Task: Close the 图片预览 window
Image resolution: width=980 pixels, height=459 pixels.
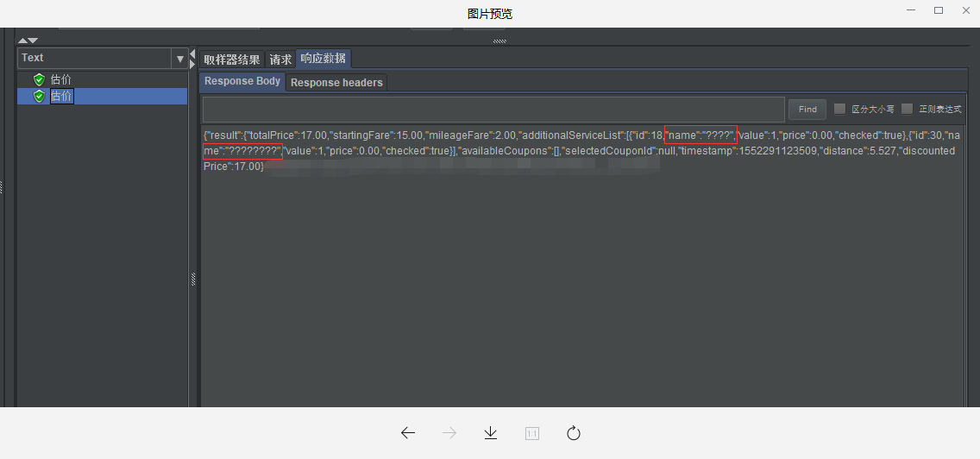Action: pos(966,10)
